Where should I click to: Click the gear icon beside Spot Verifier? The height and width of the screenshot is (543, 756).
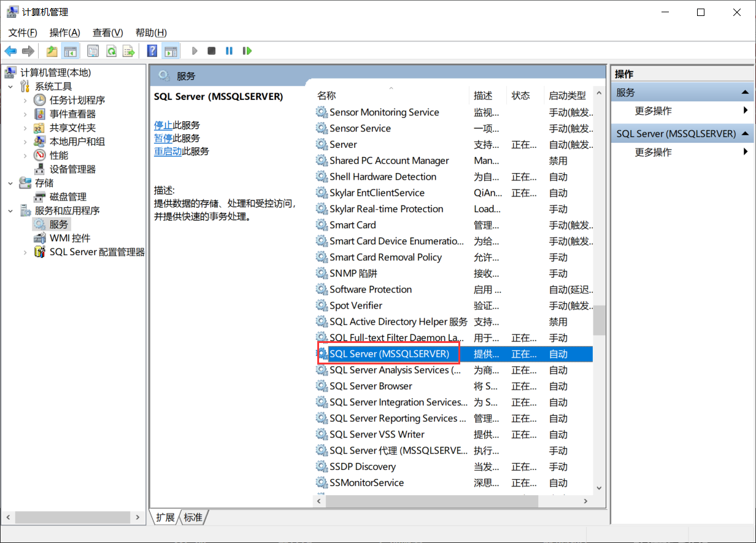(322, 306)
